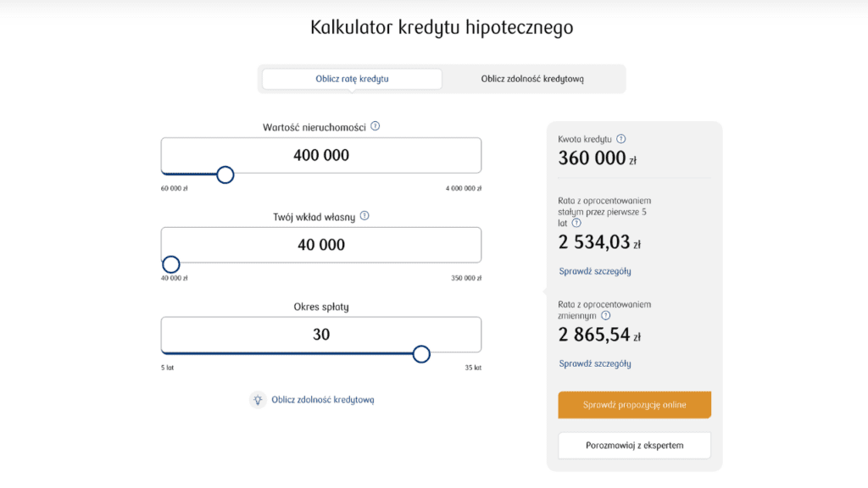Image resolution: width=868 pixels, height=488 pixels.
Task: Click the 2 534,03 zł installment value
Action: click(599, 242)
